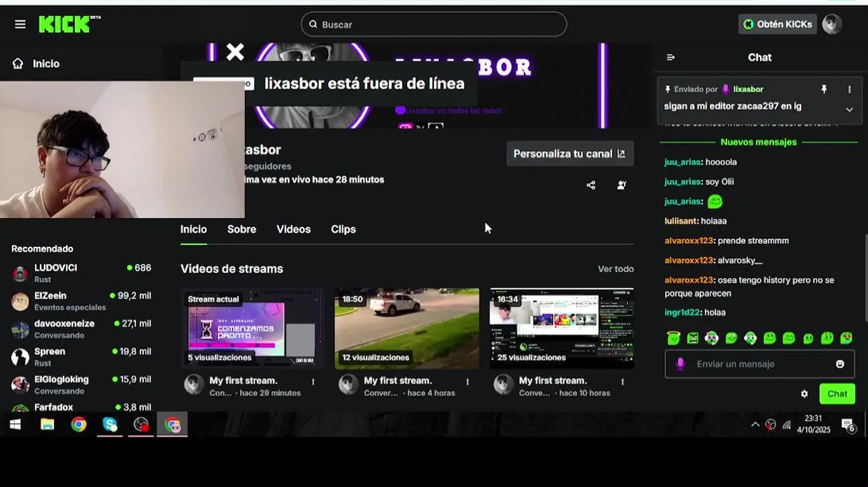Image resolution: width=868 pixels, height=487 pixels.
Task: Insert the fifth quick emote in chat
Action: [750, 338]
